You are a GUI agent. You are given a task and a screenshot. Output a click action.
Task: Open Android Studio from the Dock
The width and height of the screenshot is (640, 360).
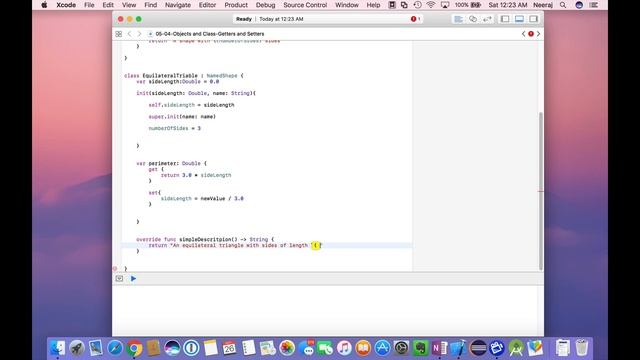click(x=516, y=348)
